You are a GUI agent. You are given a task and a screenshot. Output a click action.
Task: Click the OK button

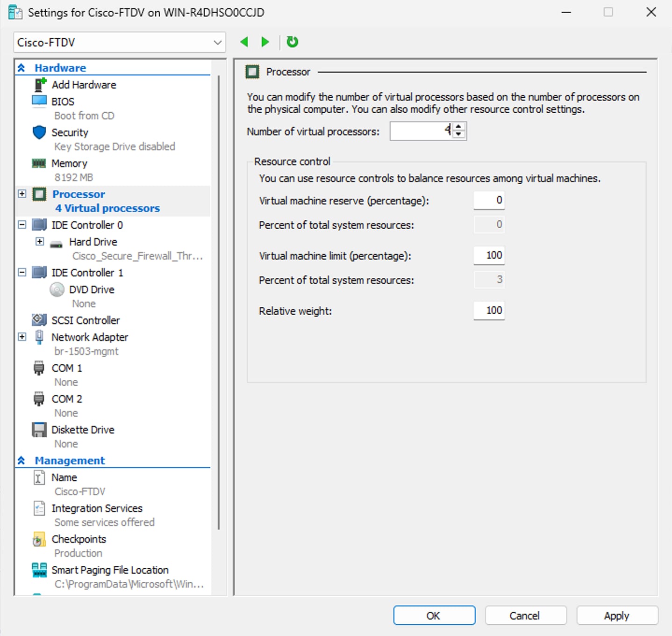point(434,615)
